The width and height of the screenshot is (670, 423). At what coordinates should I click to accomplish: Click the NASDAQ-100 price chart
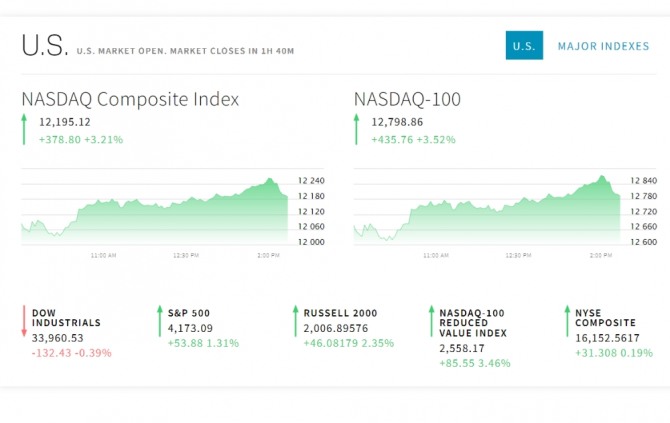click(487, 212)
